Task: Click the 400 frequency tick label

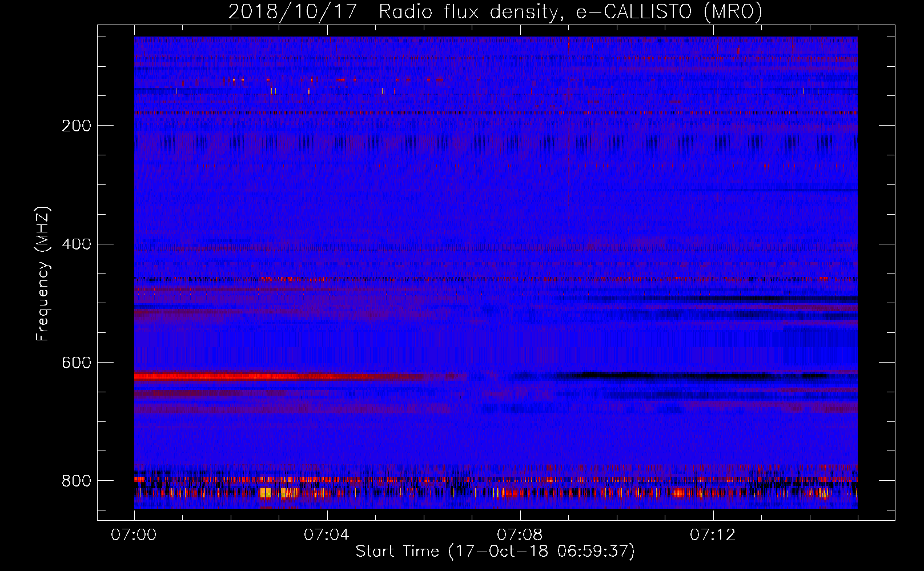Action: [77, 244]
